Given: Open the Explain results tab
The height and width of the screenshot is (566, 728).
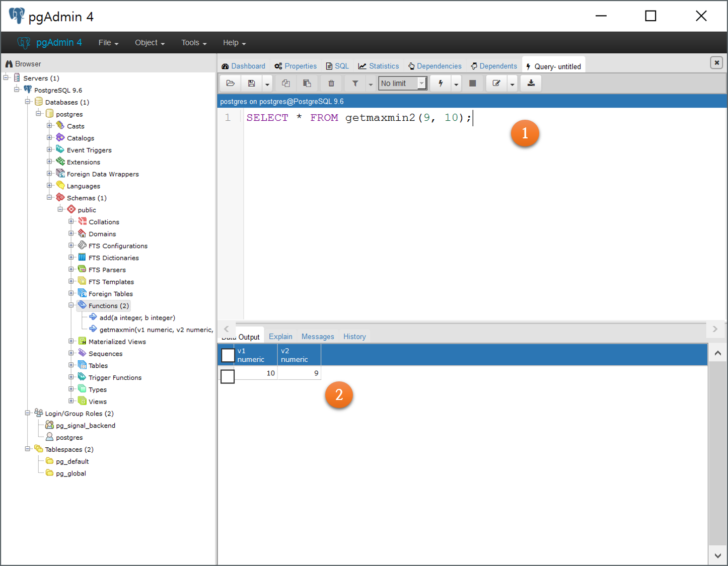Looking at the screenshot, I should click(280, 337).
